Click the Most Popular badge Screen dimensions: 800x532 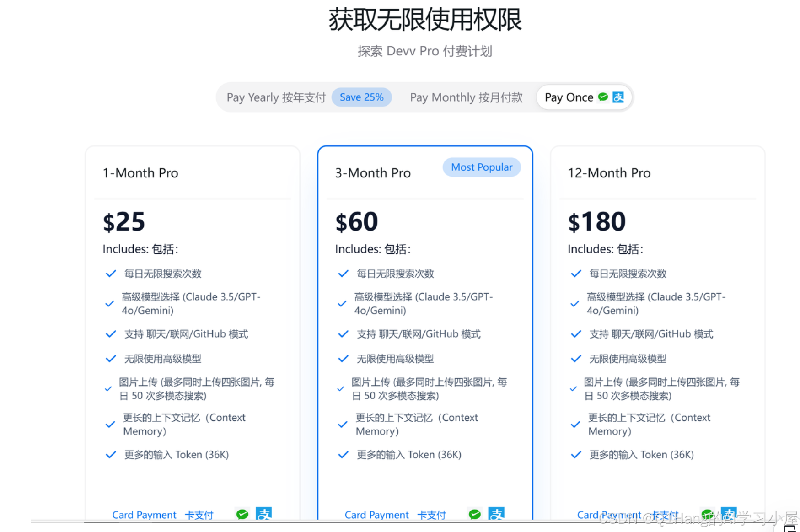(x=482, y=167)
